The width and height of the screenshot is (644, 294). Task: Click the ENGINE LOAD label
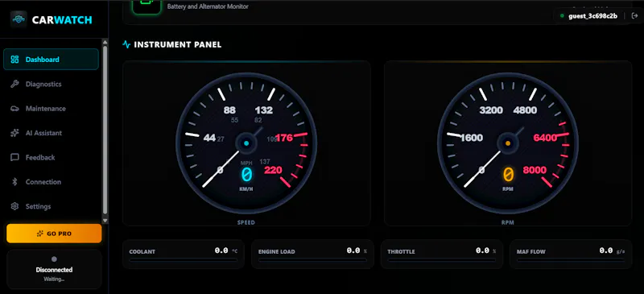point(276,251)
